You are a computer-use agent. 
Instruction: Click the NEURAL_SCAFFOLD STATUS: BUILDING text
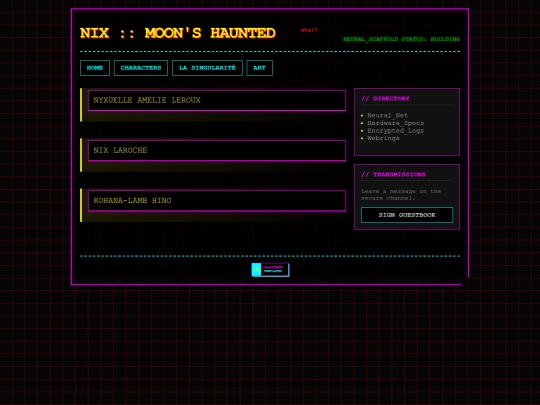[x=402, y=39]
